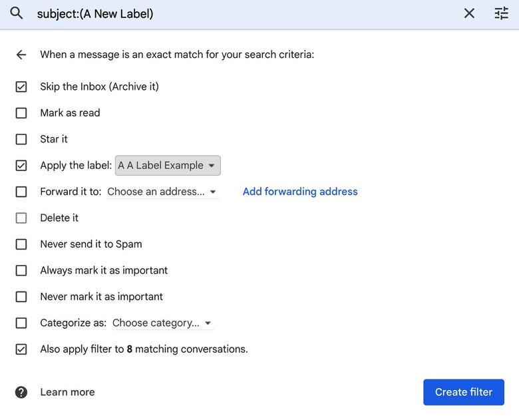Clear the search with the X icon

(x=469, y=13)
